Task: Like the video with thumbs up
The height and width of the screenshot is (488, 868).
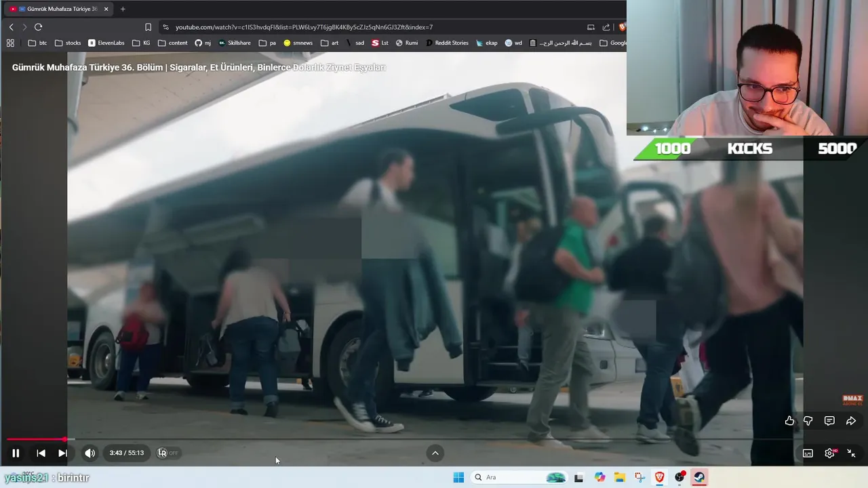Action: tap(789, 421)
